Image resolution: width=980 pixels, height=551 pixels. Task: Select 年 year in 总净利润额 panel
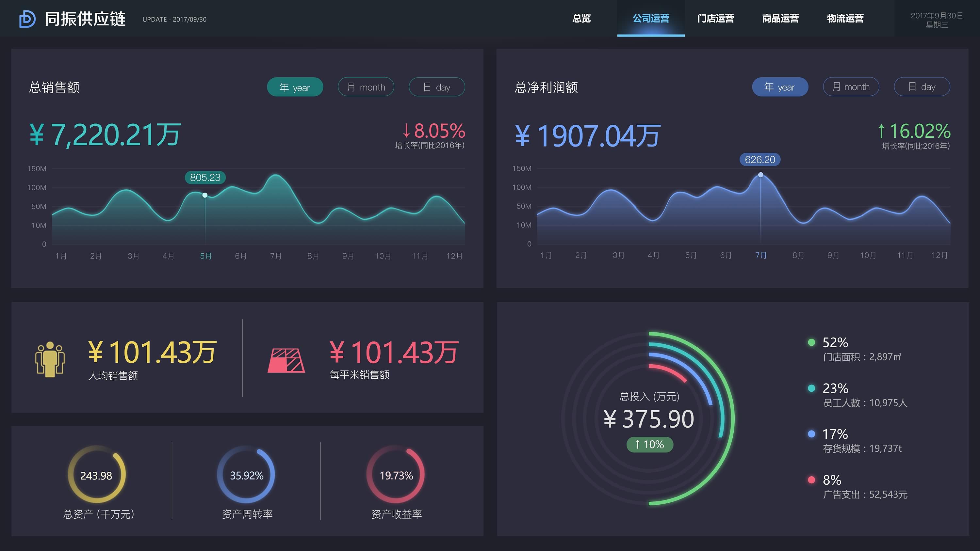click(x=780, y=87)
